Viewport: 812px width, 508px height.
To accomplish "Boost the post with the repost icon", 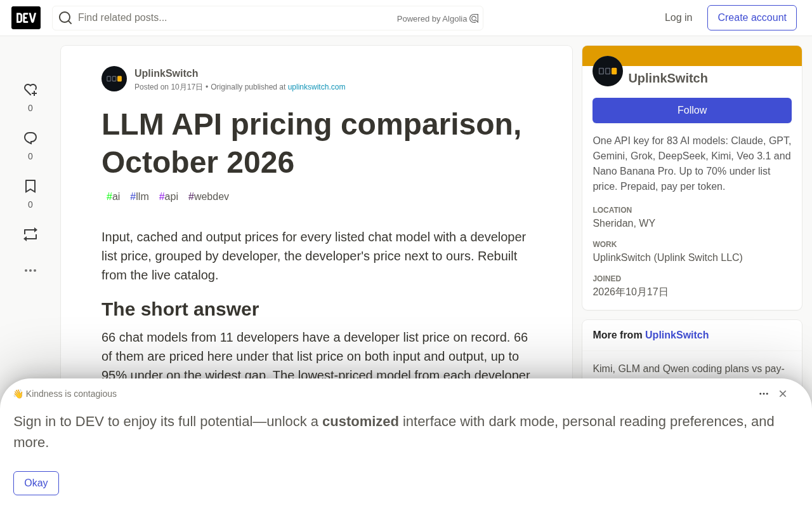I will (x=30, y=234).
